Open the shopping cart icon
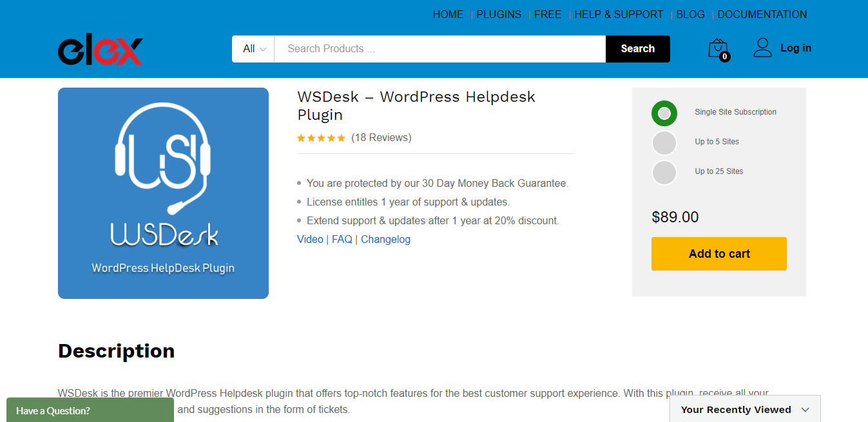868x422 pixels. (x=719, y=49)
